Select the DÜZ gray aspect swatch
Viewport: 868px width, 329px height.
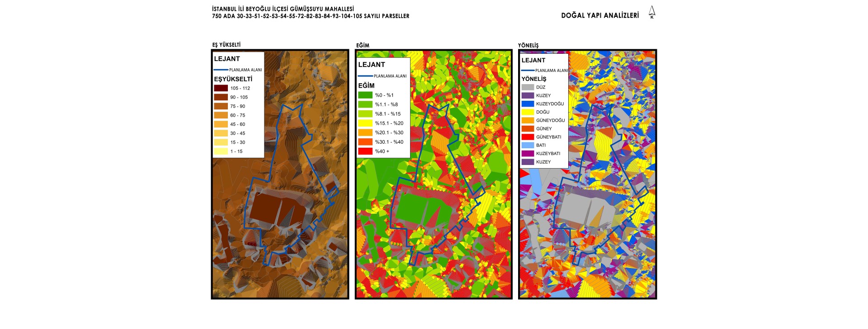(x=528, y=87)
